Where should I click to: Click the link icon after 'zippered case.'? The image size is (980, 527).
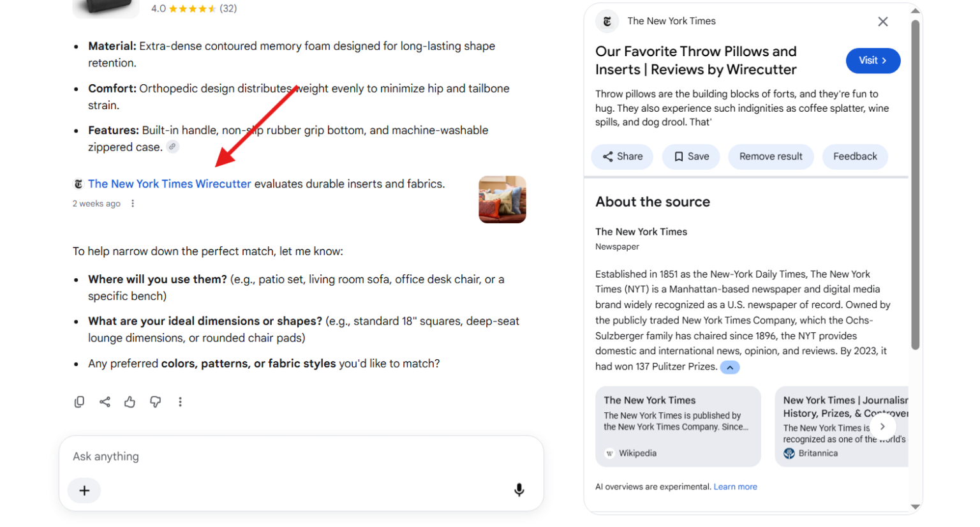[172, 147]
